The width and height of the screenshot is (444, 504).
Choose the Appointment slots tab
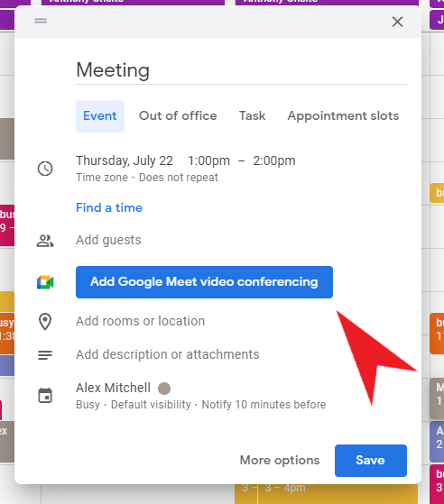[343, 116]
